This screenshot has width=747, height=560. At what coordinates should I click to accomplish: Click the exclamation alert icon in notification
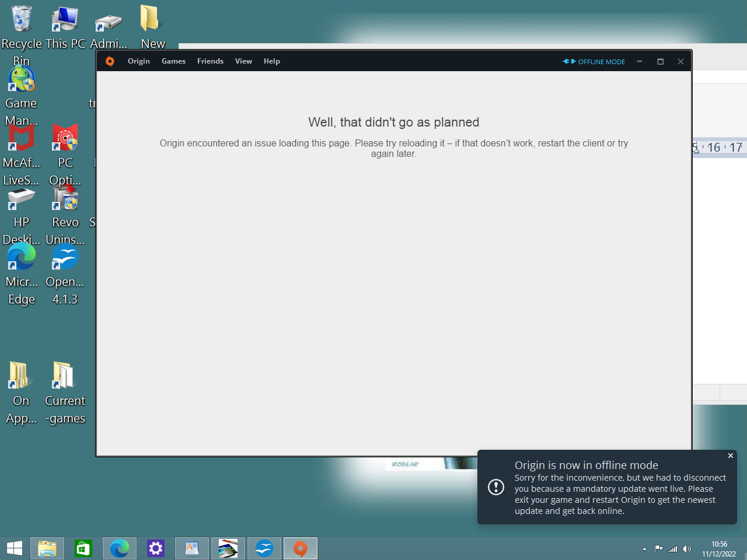496,487
